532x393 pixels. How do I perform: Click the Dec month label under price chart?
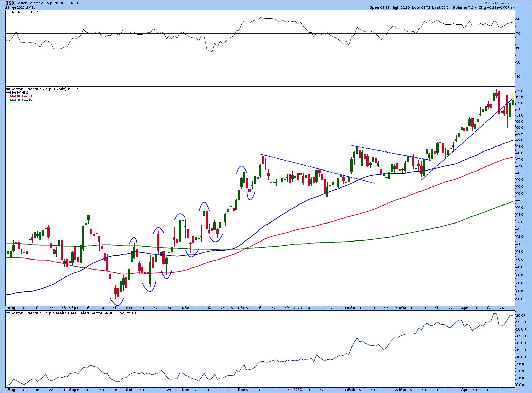pyautogui.click(x=241, y=308)
